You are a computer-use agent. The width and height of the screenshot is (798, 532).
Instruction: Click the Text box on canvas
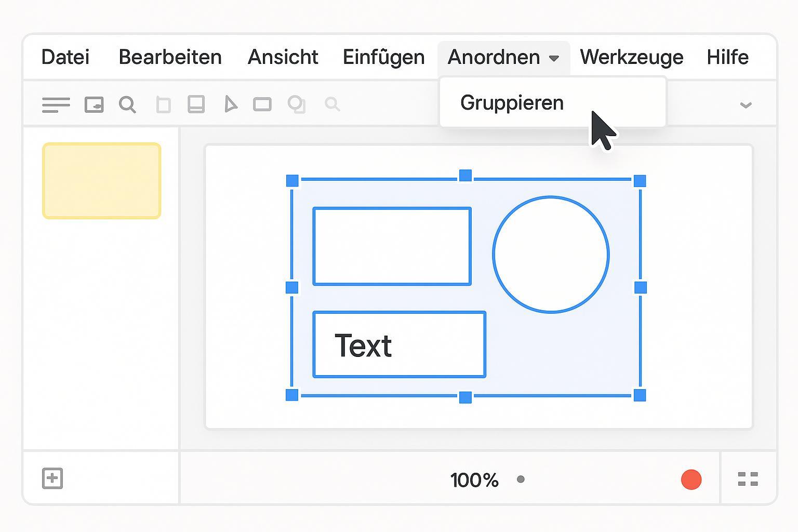399,345
